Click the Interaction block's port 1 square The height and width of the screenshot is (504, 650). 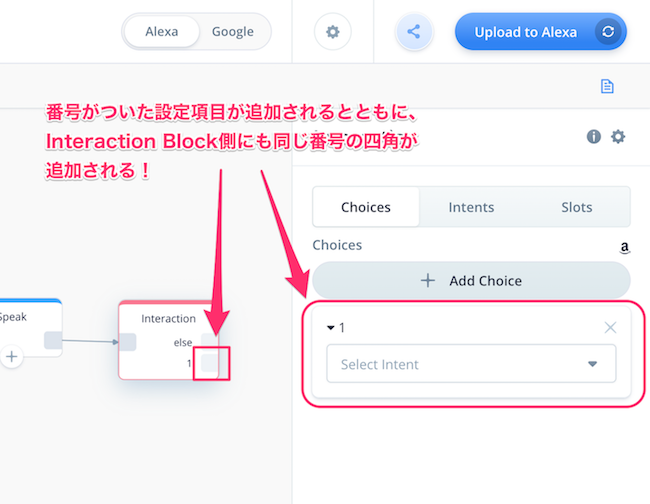coord(209,363)
